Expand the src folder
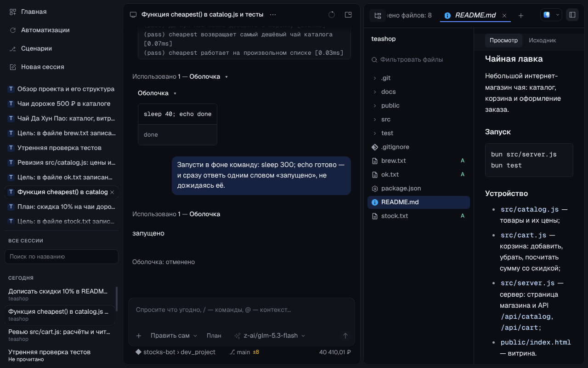Image resolution: width=588 pixels, height=368 pixels. 418,119
